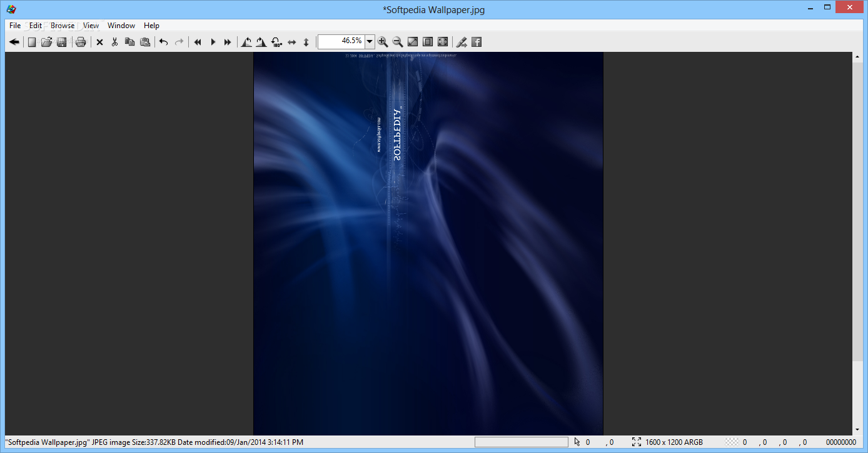This screenshot has height=453, width=868.
Task: Open the Window menu
Action: (x=121, y=26)
